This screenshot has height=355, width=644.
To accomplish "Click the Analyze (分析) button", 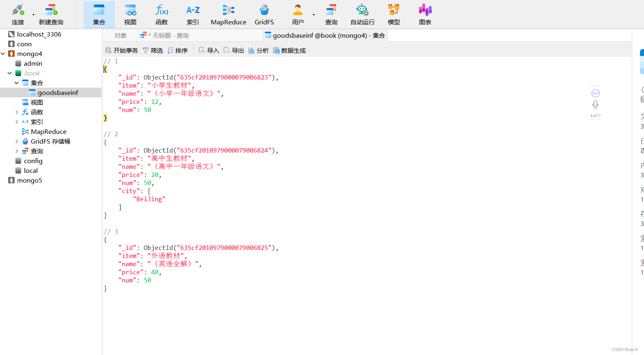I will coord(259,50).
